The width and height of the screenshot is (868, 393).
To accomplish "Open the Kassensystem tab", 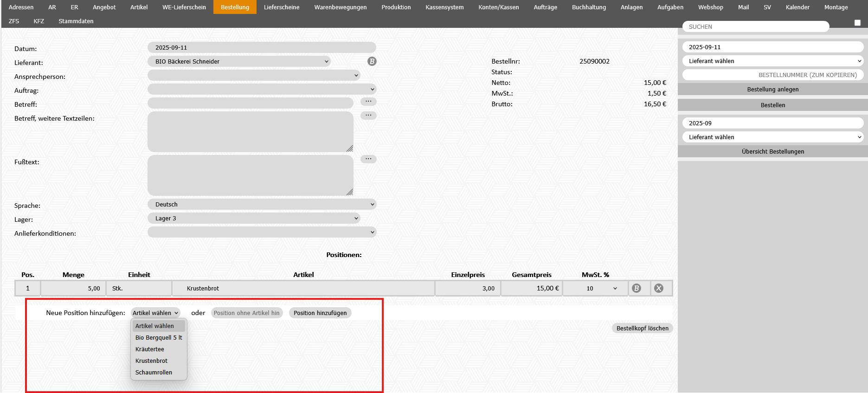I will pyautogui.click(x=444, y=7).
